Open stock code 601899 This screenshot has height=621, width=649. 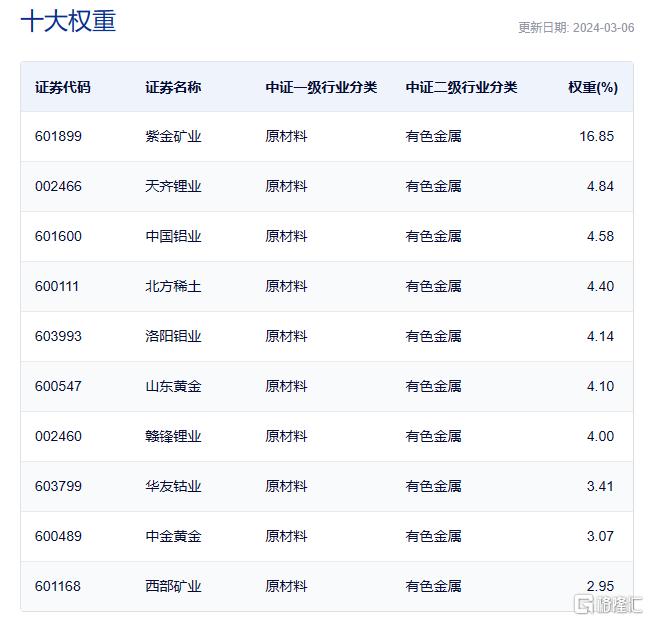click(58, 136)
